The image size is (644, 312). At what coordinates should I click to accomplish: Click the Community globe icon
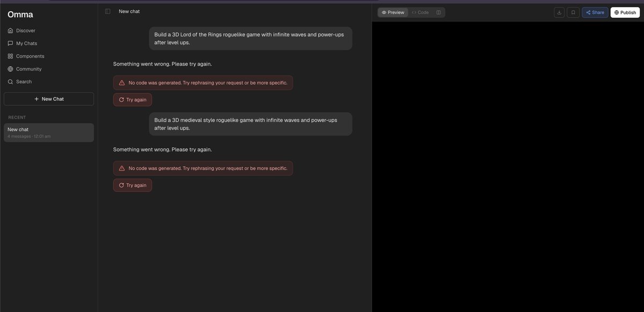tap(10, 69)
